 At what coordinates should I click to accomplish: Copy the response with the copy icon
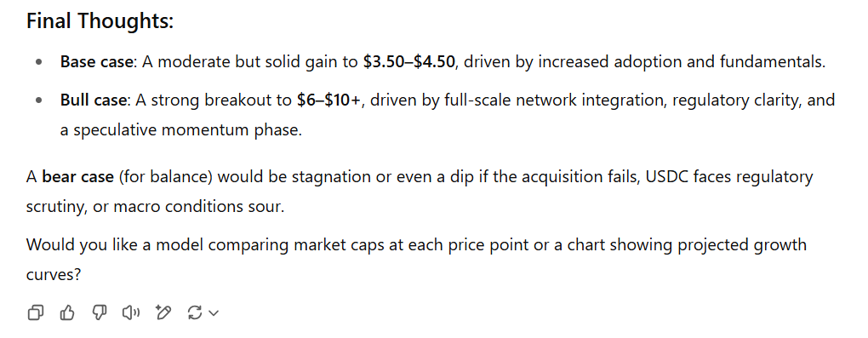pos(35,313)
